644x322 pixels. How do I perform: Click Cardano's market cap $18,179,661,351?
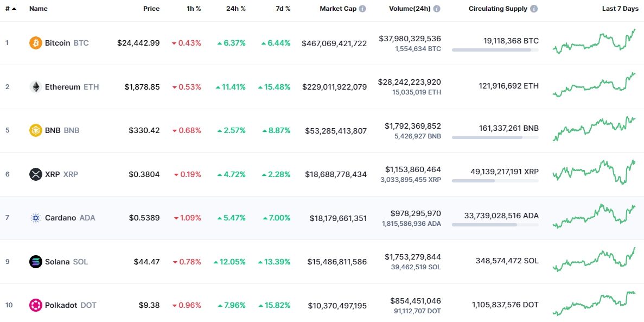(x=339, y=218)
